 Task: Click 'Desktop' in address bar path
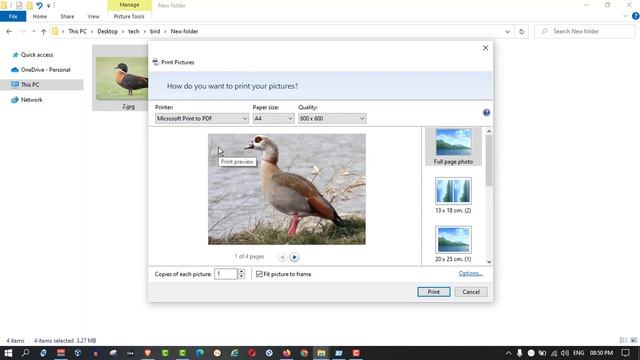107,31
